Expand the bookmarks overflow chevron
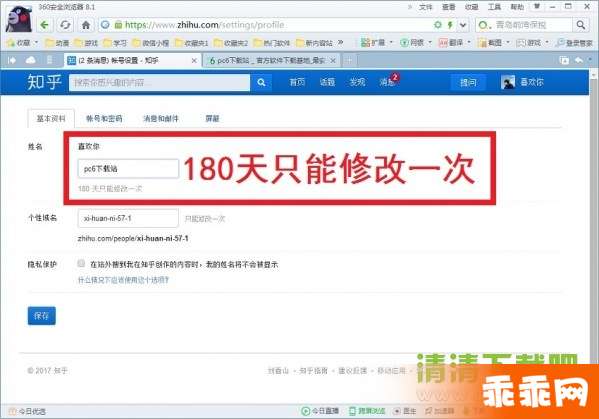 [340, 42]
